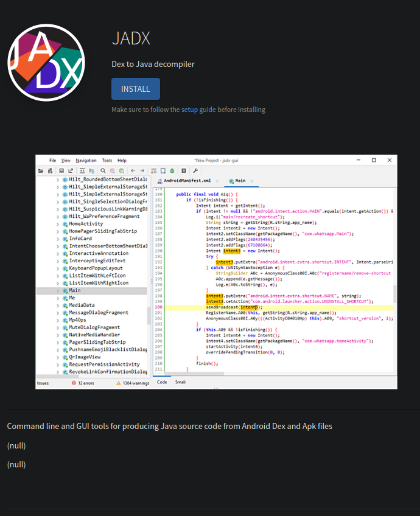Open the Help menu
This screenshot has height=516, width=420.
122,161
